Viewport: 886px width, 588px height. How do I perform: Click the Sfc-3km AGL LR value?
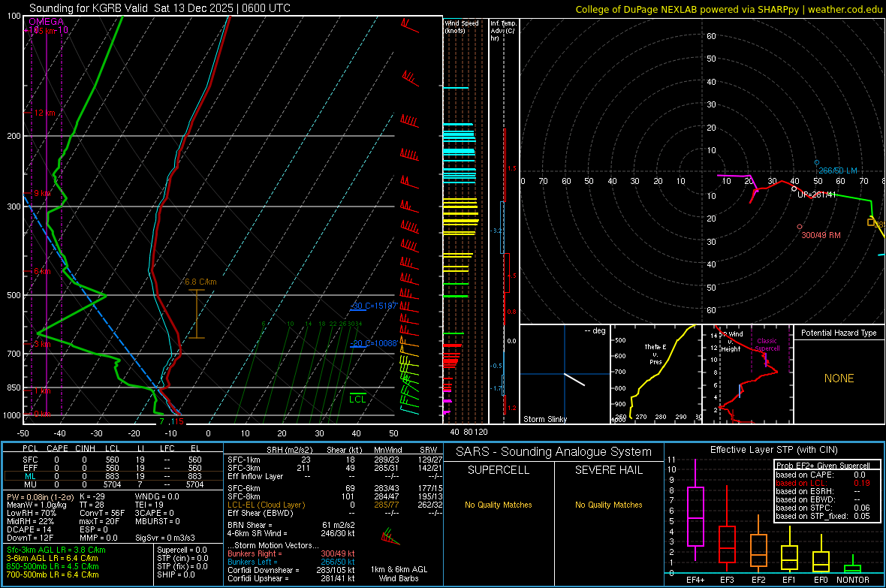click(x=56, y=550)
